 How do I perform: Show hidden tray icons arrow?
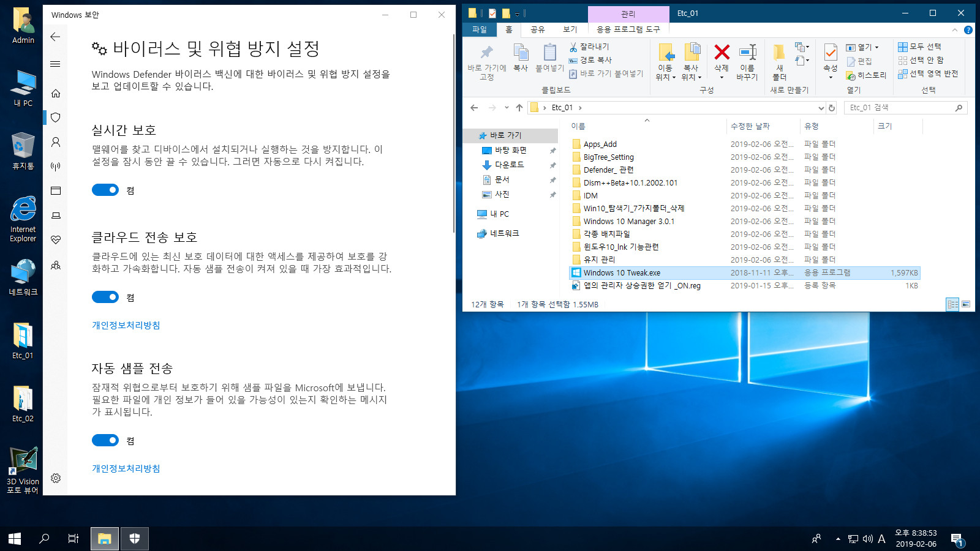pyautogui.click(x=838, y=539)
